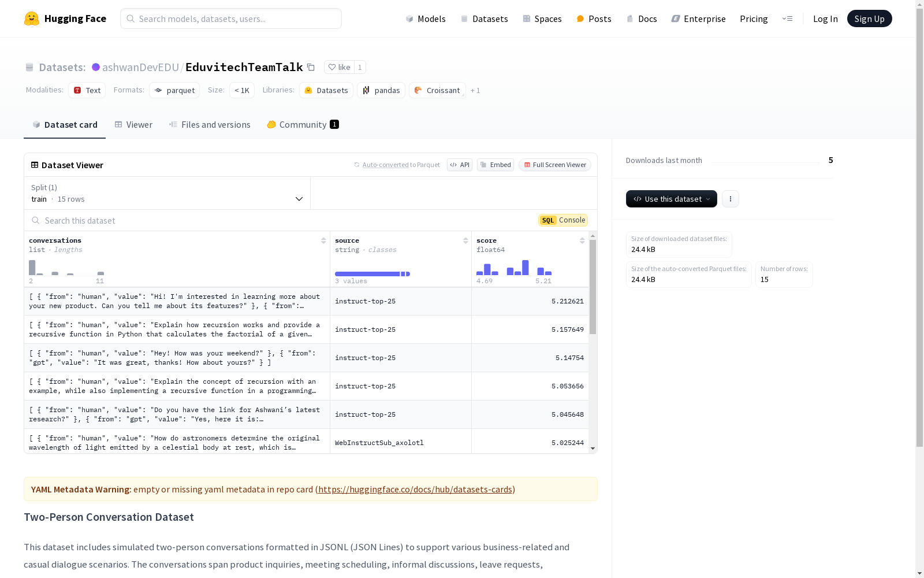Screen dimensions: 924x578
Task: Select the Croissant library tag
Action: (437, 90)
